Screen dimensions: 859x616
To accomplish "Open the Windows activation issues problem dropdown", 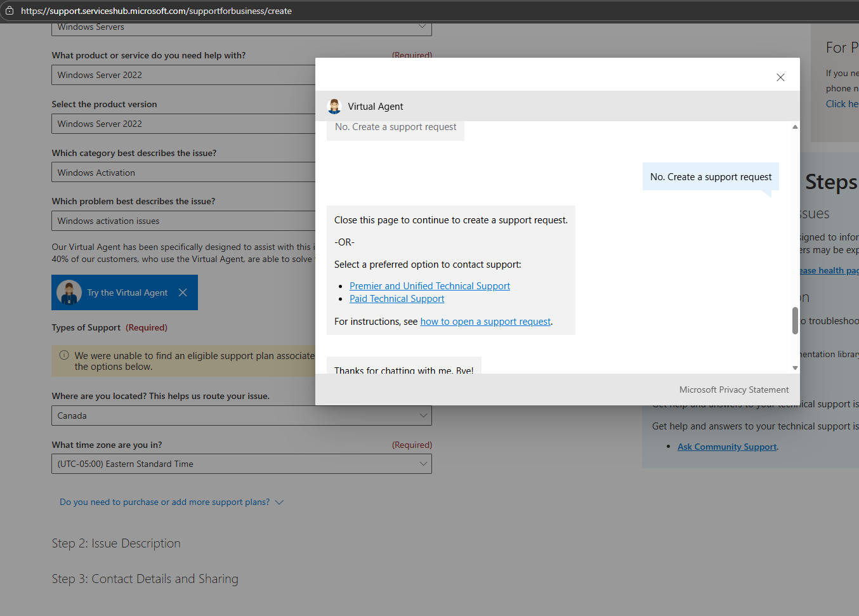I will pyautogui.click(x=183, y=221).
